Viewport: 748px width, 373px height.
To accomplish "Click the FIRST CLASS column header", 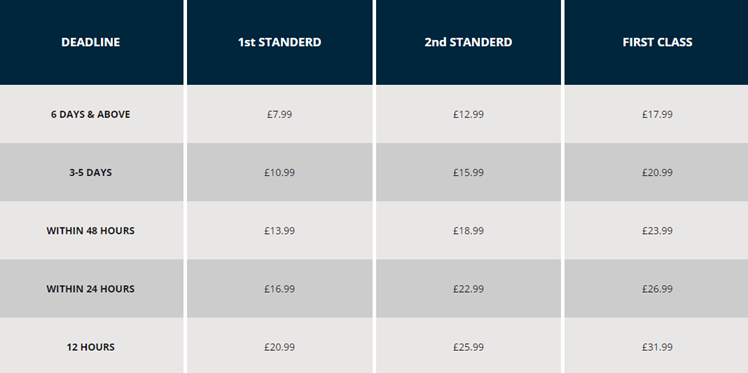I will 657,42.
